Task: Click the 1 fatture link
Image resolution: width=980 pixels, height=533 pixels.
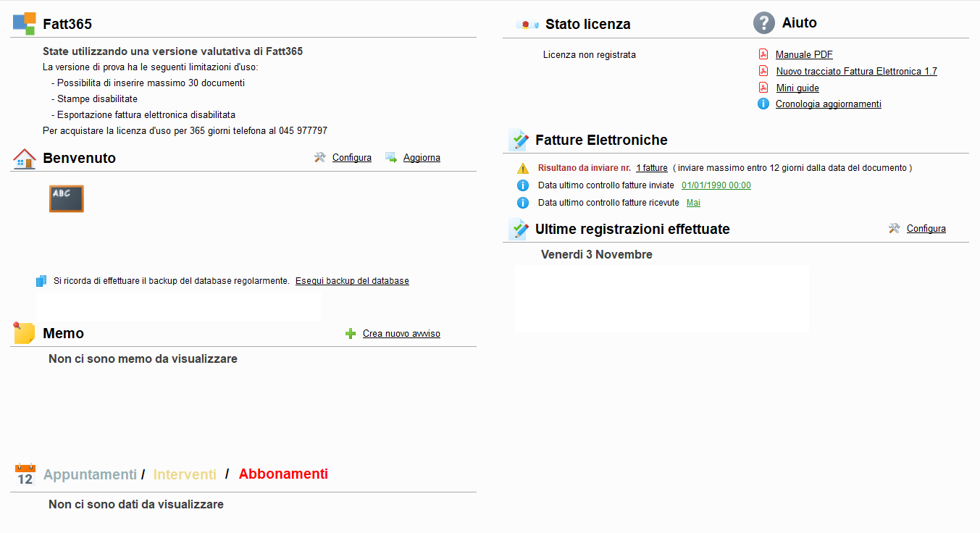Action: [x=652, y=168]
